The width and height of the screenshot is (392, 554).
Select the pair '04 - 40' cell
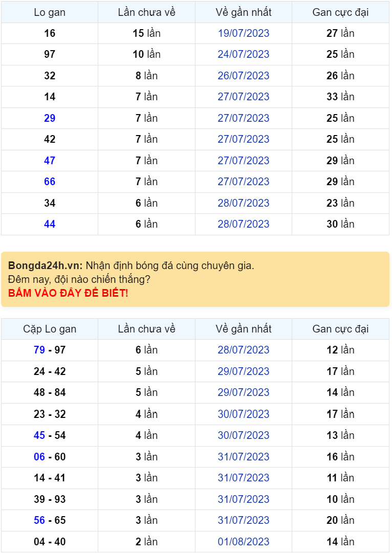tap(50, 542)
